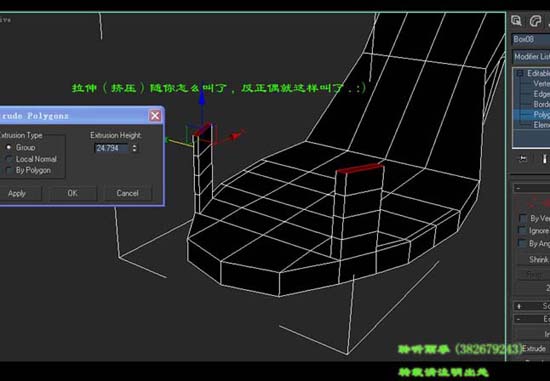
Task: Collapse the Editable Poly stack entry
Action: (x=520, y=74)
